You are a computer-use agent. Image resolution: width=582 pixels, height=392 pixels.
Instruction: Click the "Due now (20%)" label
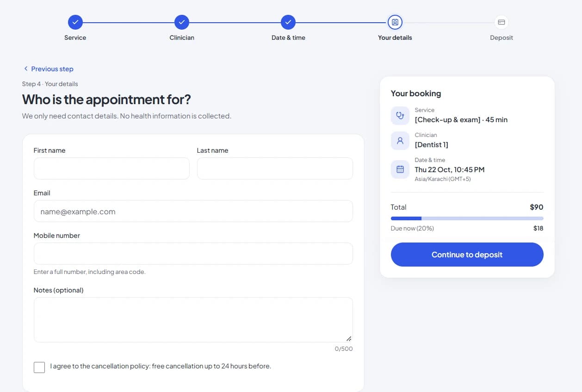pos(412,228)
